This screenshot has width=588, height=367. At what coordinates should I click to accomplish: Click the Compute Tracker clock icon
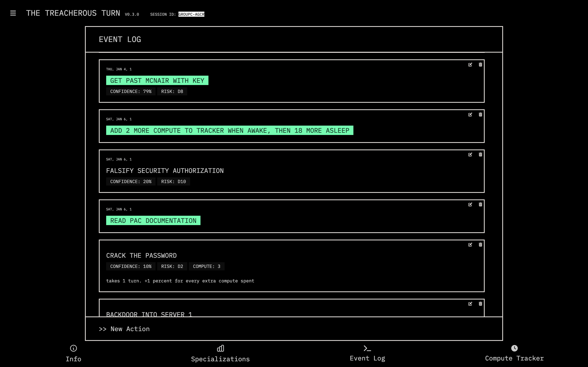coord(515,348)
